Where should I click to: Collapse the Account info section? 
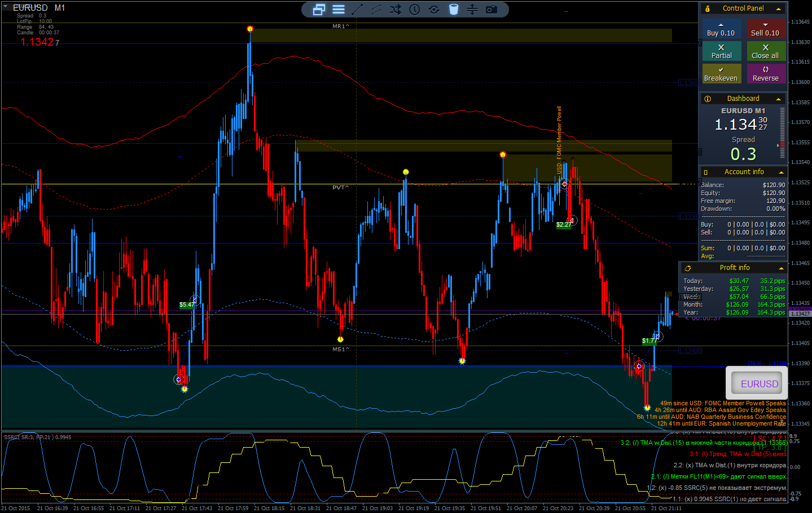point(781,172)
